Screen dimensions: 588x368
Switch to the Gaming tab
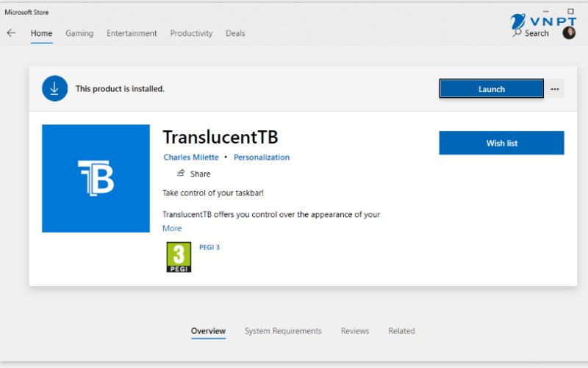[79, 33]
